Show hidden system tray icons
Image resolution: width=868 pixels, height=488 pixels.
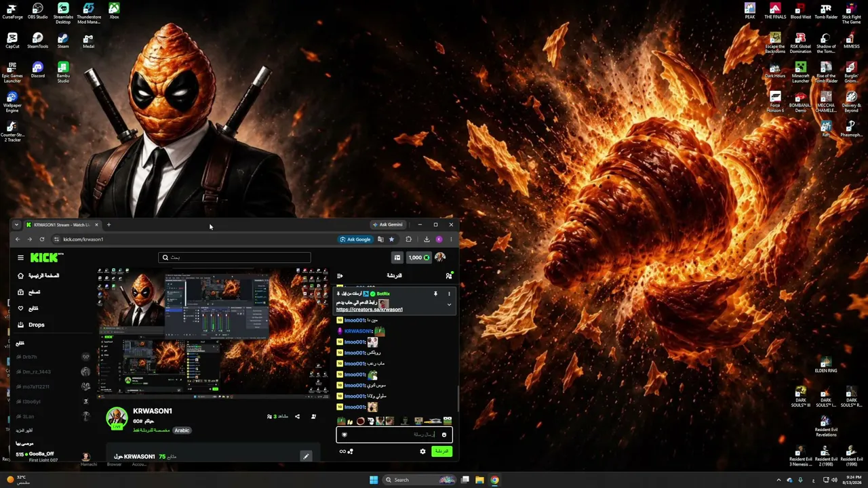[778, 480]
